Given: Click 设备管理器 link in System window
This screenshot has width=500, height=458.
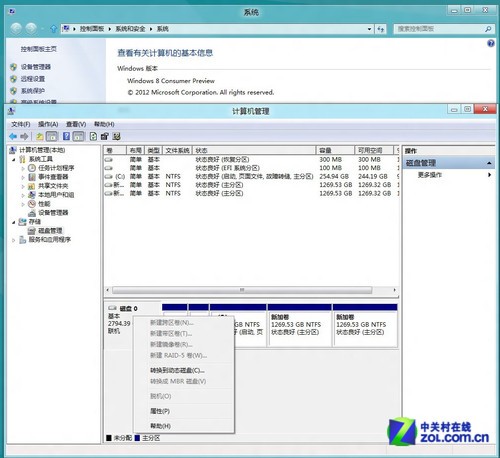Looking at the screenshot, I should 36,67.
